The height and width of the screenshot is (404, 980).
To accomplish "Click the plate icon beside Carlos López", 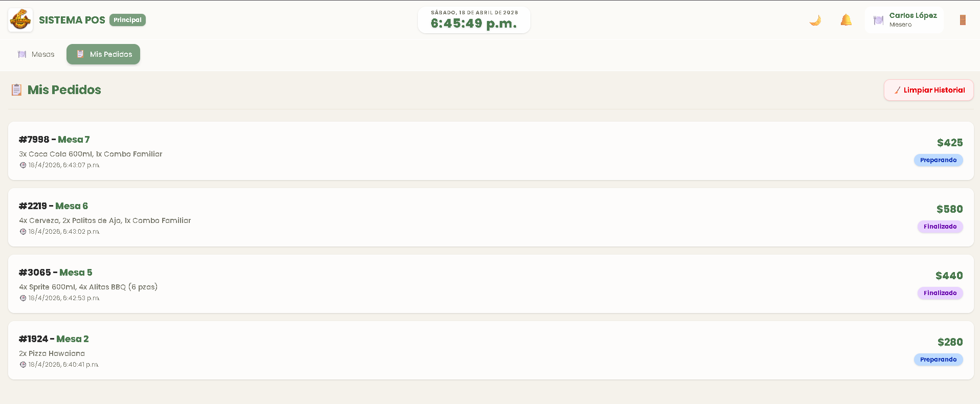I will click(878, 20).
